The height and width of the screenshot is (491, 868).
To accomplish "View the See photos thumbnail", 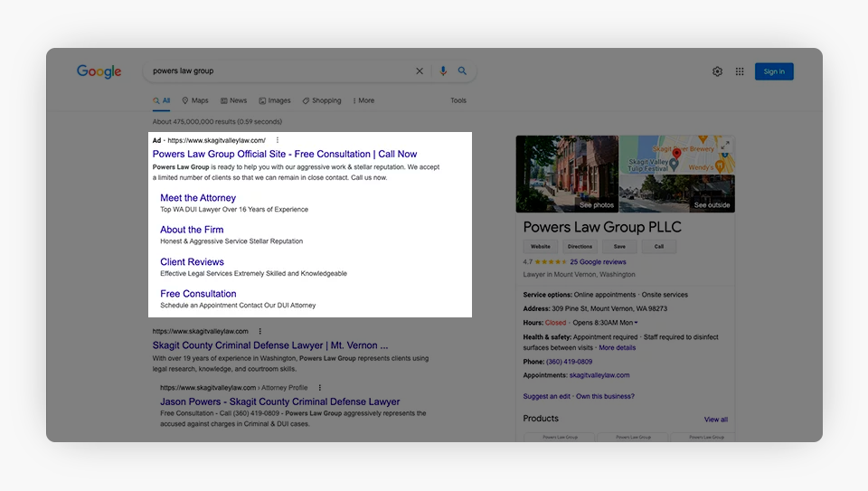I will (x=567, y=174).
